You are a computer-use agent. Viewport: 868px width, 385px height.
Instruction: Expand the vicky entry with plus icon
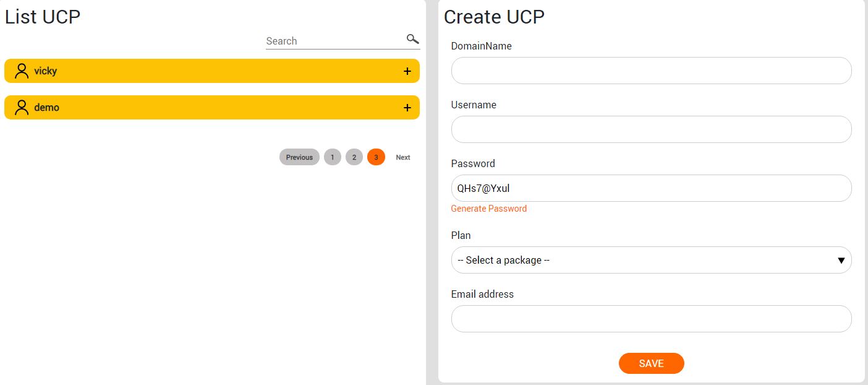407,71
